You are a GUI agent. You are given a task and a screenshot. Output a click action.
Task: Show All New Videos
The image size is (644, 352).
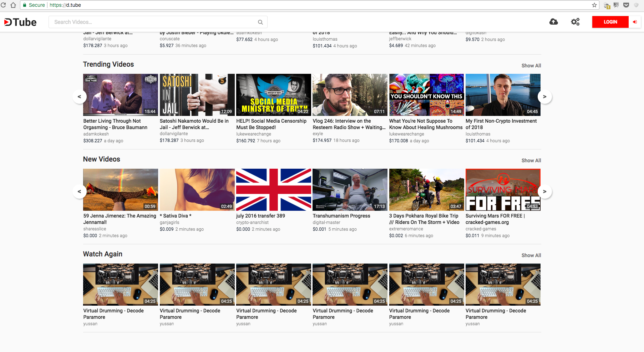(531, 160)
